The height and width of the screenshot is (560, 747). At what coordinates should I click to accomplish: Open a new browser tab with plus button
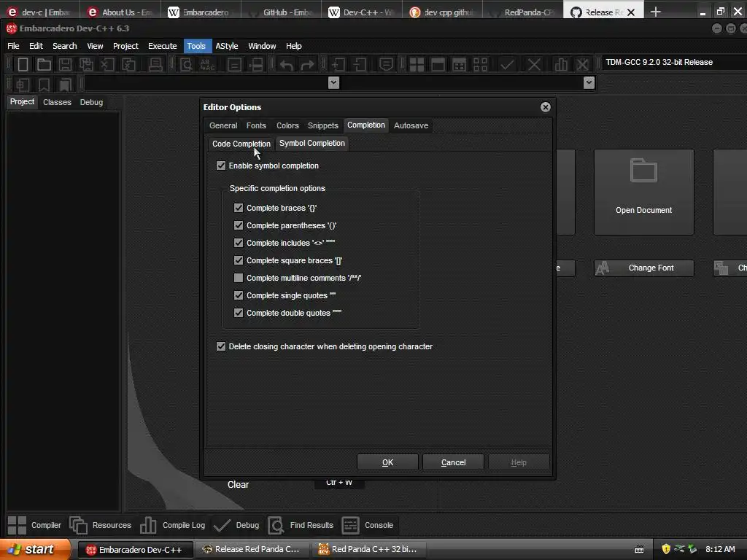point(656,12)
